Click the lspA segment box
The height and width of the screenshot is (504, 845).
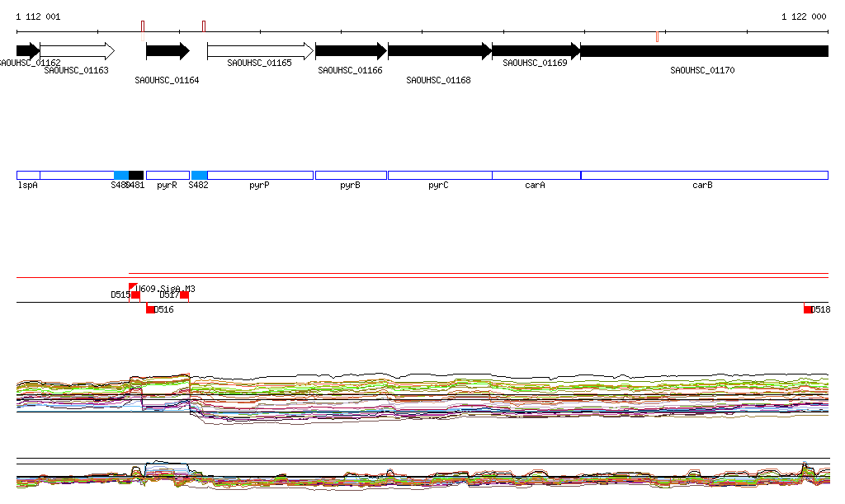pyautogui.click(x=28, y=175)
